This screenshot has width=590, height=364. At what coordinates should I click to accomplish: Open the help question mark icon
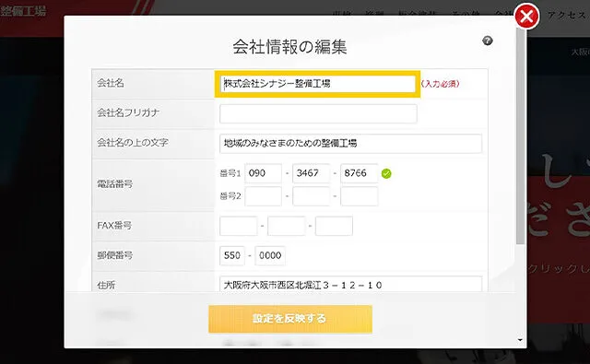[x=488, y=41]
